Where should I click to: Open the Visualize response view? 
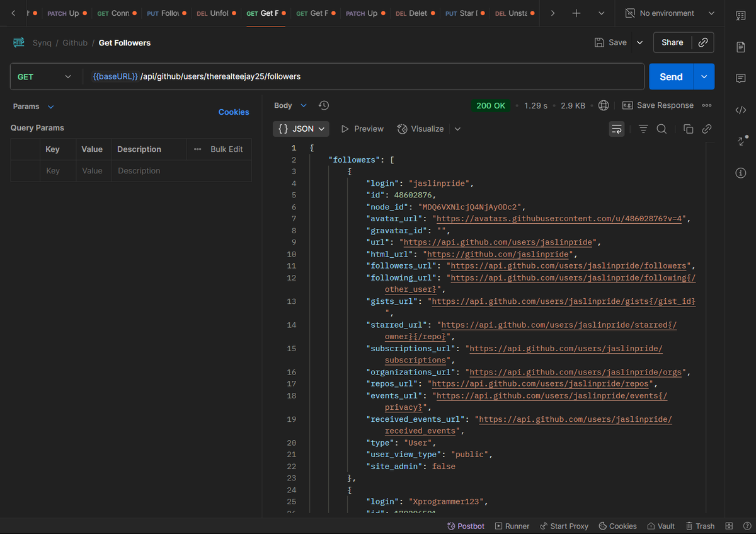pyautogui.click(x=420, y=129)
